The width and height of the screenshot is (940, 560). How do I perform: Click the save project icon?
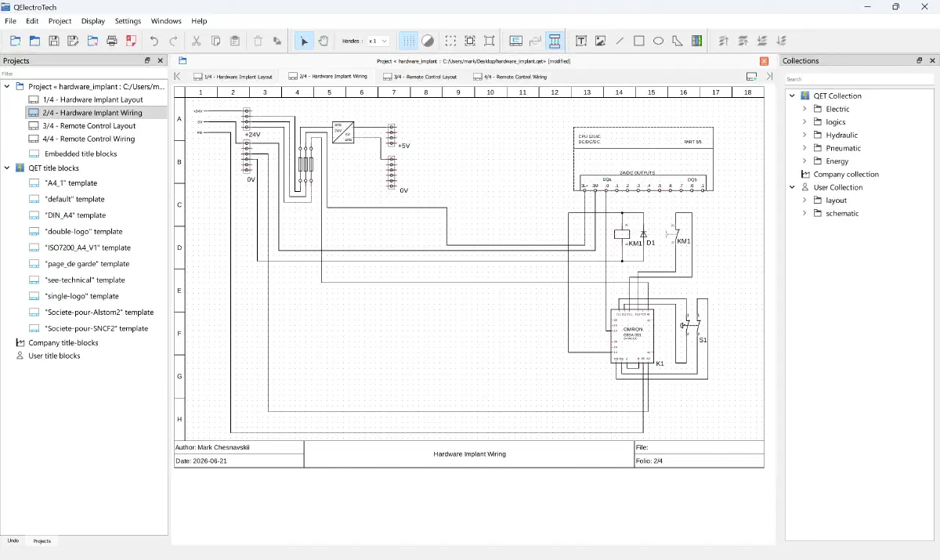(x=54, y=41)
